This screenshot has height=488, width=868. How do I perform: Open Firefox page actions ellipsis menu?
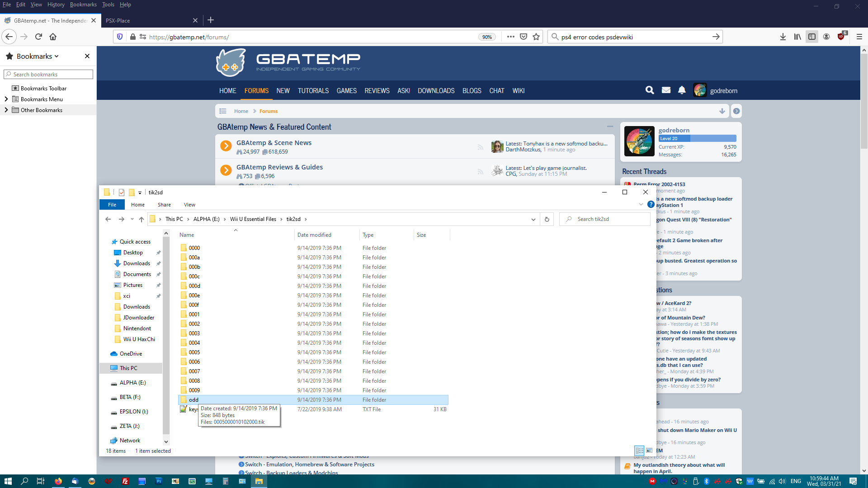point(511,37)
